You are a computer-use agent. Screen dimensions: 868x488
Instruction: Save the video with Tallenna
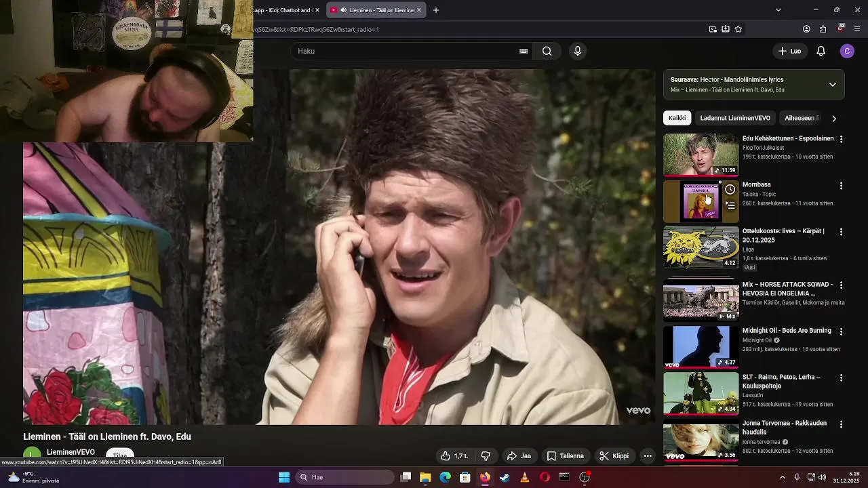pos(566,456)
